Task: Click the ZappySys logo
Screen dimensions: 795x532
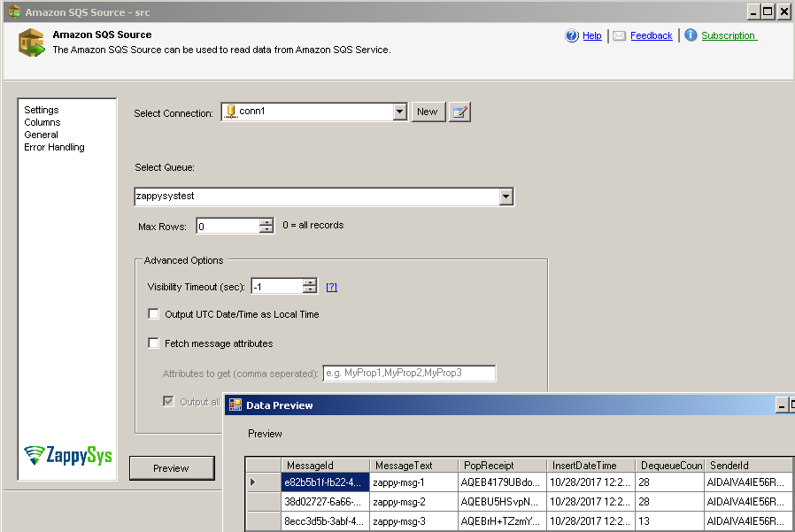Action: (x=68, y=455)
